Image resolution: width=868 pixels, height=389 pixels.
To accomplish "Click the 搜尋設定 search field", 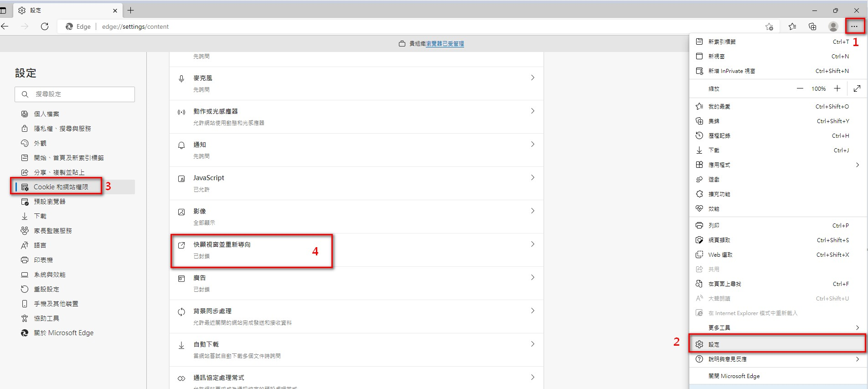I will click(x=75, y=94).
